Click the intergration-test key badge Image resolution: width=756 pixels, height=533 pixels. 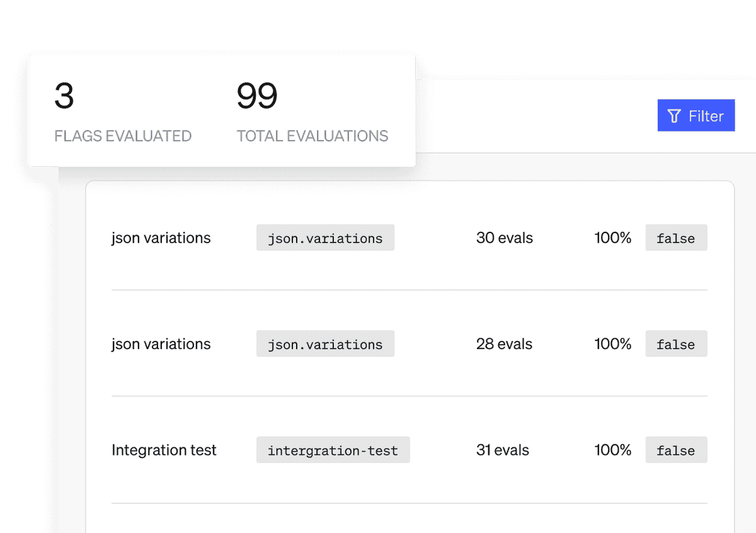333,450
